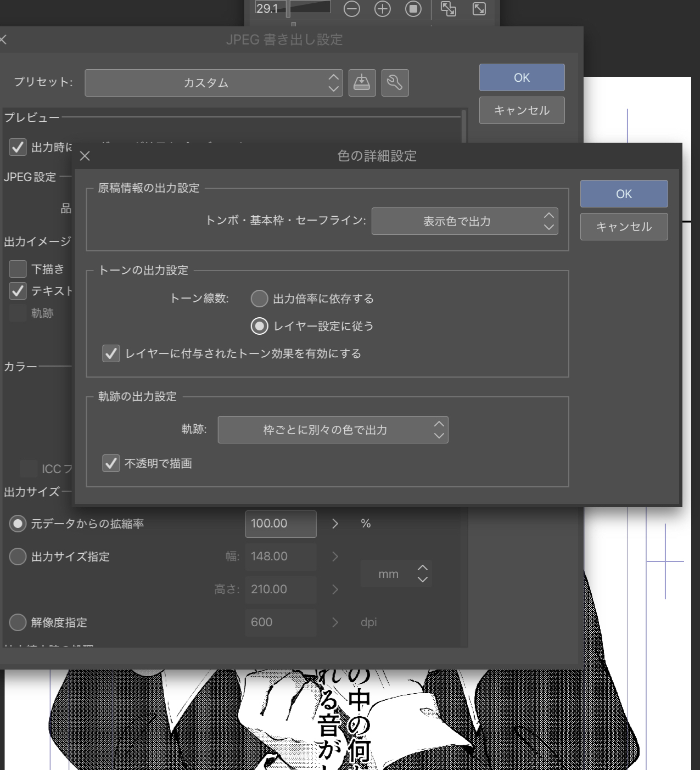
Task: Open the トンボ・基本枠・セーフライン dropdown
Action: coord(464,221)
